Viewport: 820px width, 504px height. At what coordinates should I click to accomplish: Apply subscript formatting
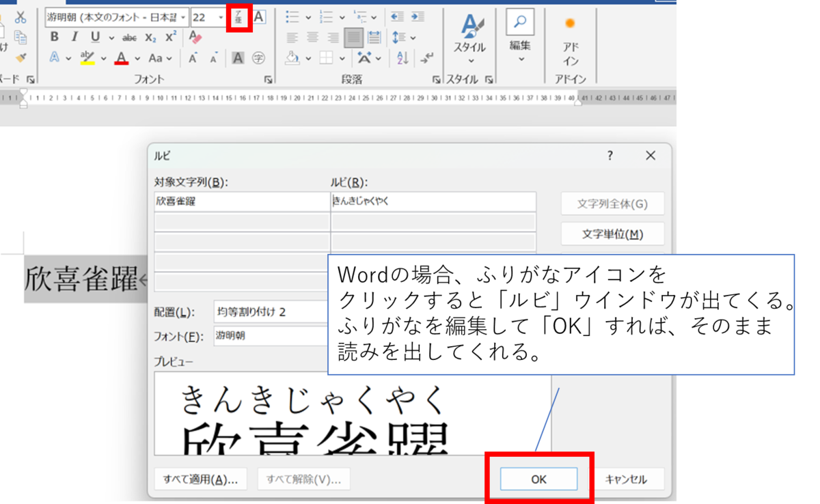tap(151, 38)
